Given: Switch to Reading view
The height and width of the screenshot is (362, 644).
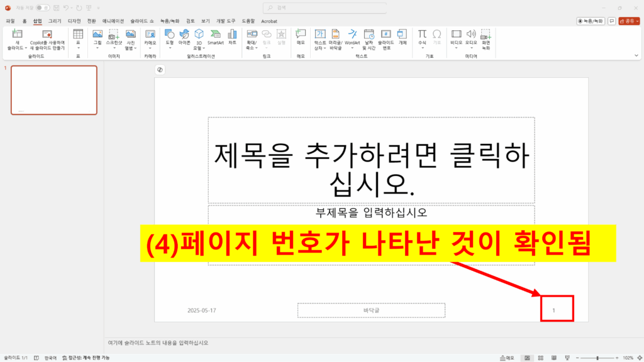Looking at the screenshot, I should 553,358.
